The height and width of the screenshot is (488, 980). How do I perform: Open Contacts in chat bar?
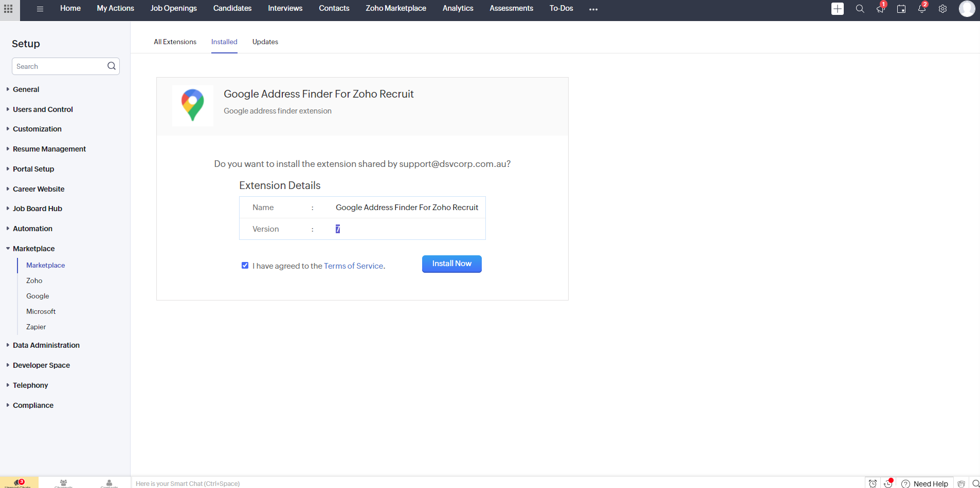click(x=109, y=483)
